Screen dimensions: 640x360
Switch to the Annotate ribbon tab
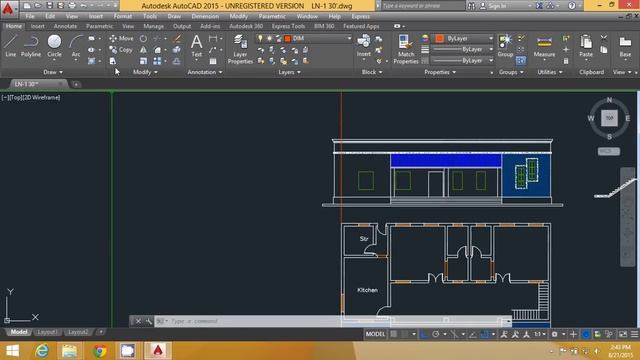coord(65,26)
